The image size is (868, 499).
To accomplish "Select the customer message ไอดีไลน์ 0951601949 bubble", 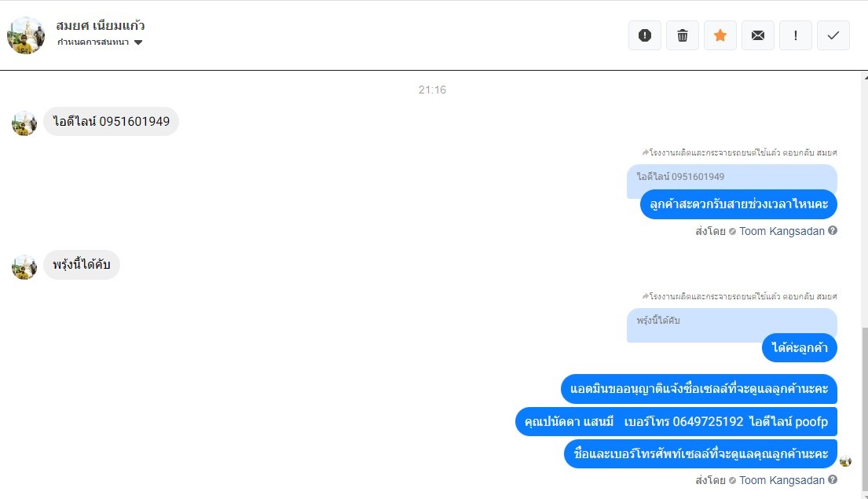I will 111,121.
